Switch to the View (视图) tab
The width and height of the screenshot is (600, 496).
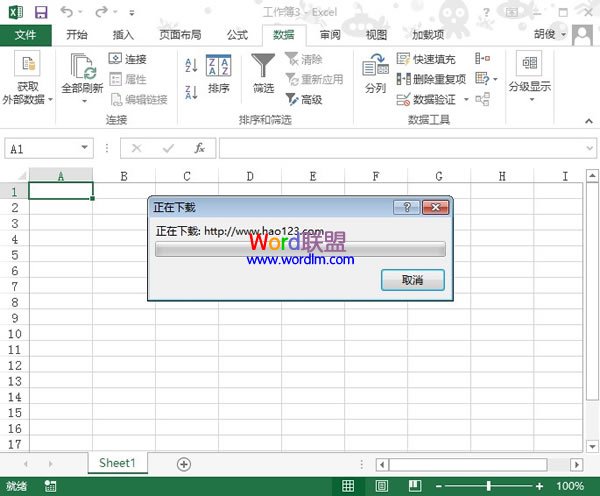[x=376, y=35]
